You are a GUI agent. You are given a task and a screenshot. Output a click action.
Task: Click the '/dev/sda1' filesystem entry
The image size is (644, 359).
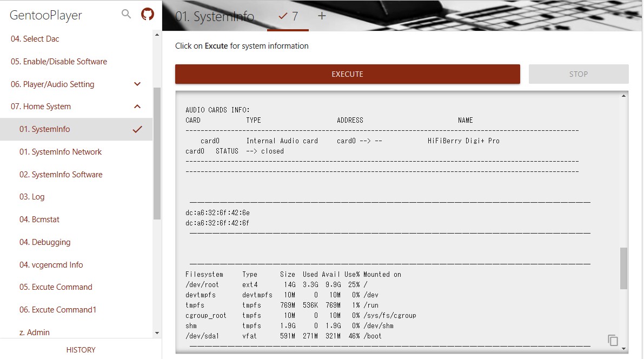(202, 336)
